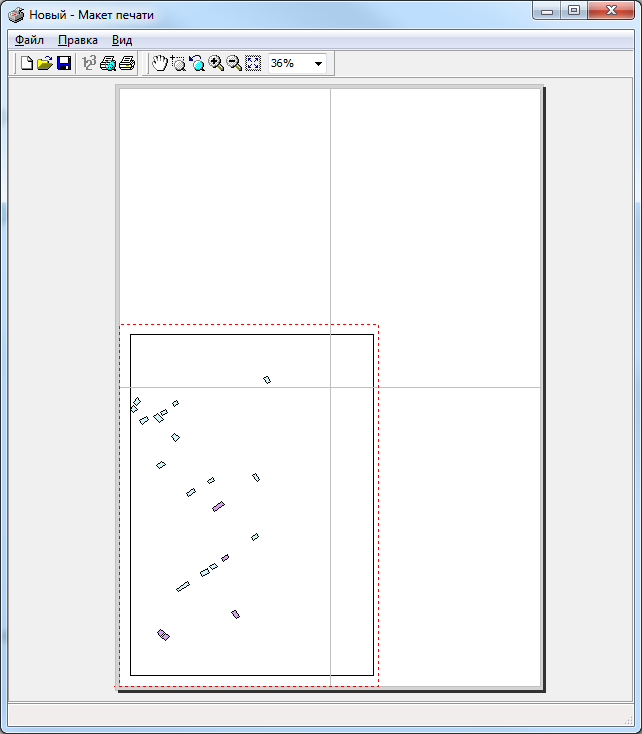Maximize the Макет печати window

pyautogui.click(x=574, y=11)
